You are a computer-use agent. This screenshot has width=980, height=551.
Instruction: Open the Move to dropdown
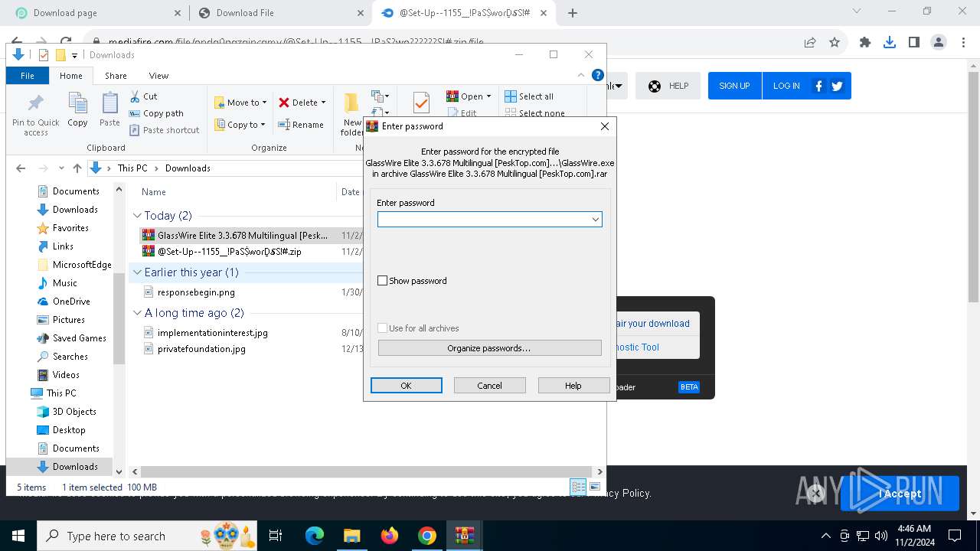tap(240, 103)
